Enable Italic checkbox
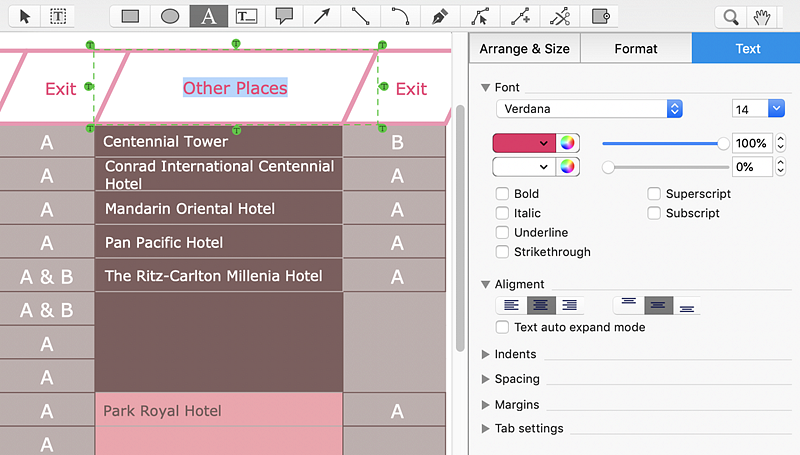 503,213
